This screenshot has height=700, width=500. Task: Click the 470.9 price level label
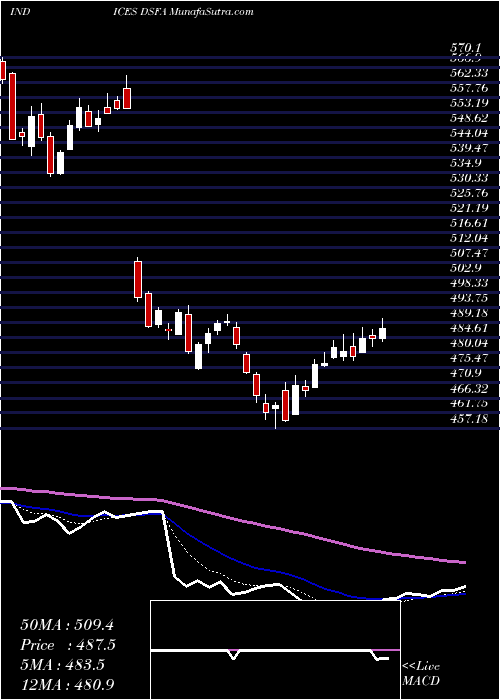click(466, 375)
